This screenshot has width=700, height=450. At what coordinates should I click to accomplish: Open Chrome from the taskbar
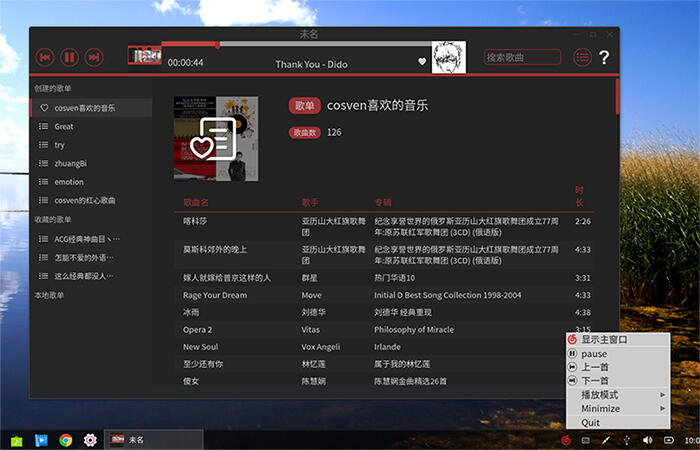tap(66, 441)
